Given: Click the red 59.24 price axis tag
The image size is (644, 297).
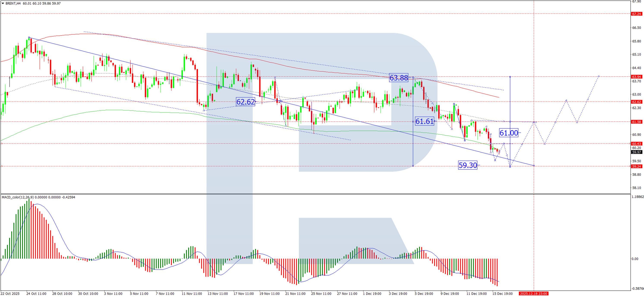Looking at the screenshot, I should click(636, 166).
